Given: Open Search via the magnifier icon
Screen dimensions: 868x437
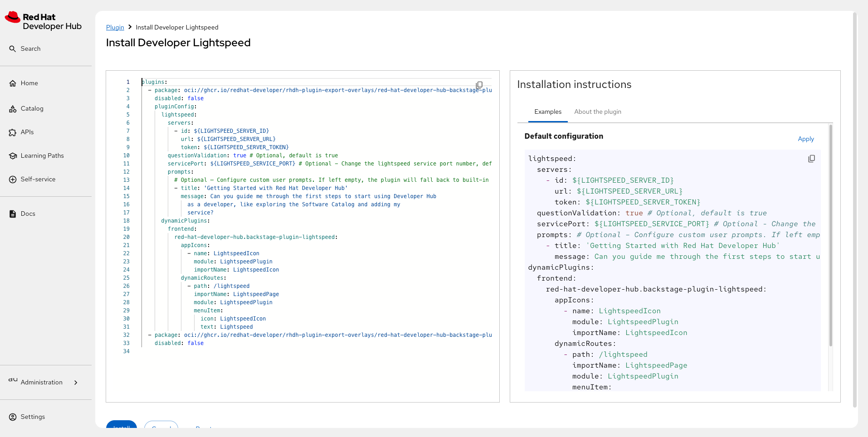Looking at the screenshot, I should click(x=13, y=49).
